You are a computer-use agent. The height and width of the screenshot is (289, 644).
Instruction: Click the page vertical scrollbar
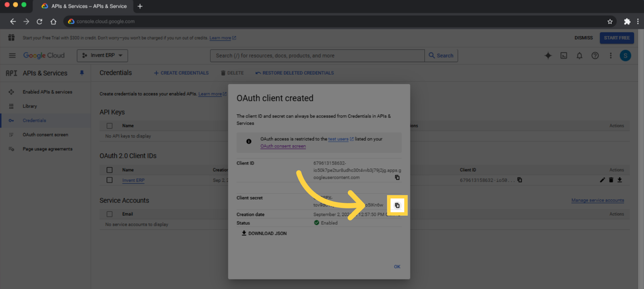click(x=641, y=159)
